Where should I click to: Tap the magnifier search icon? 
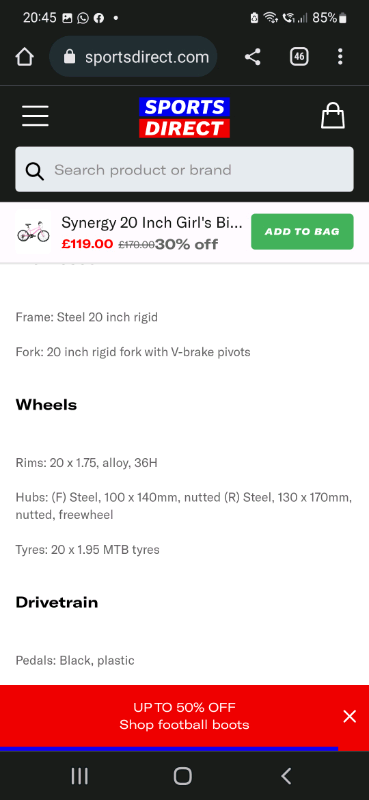click(34, 170)
